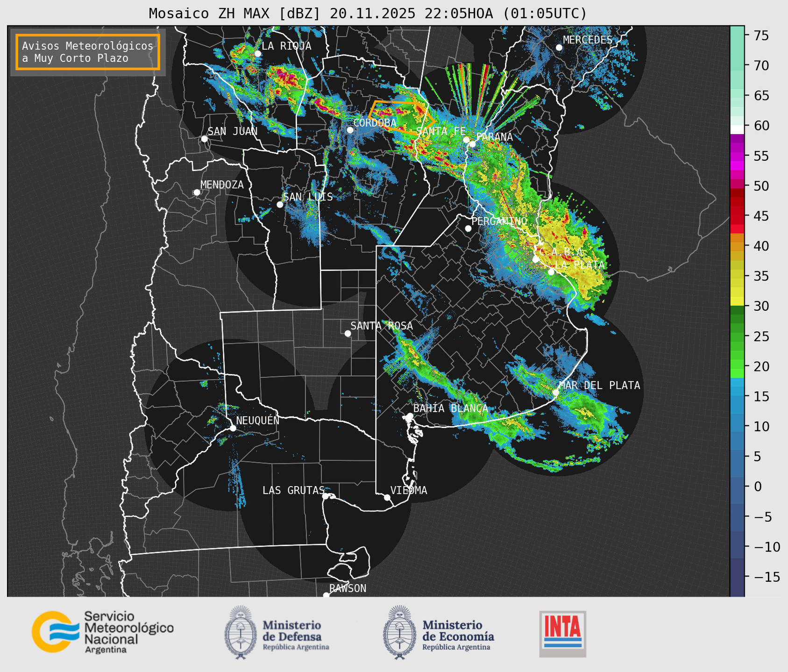Image resolution: width=788 pixels, height=672 pixels.
Task: Click the 40 dBZ orange color band
Action: [737, 246]
